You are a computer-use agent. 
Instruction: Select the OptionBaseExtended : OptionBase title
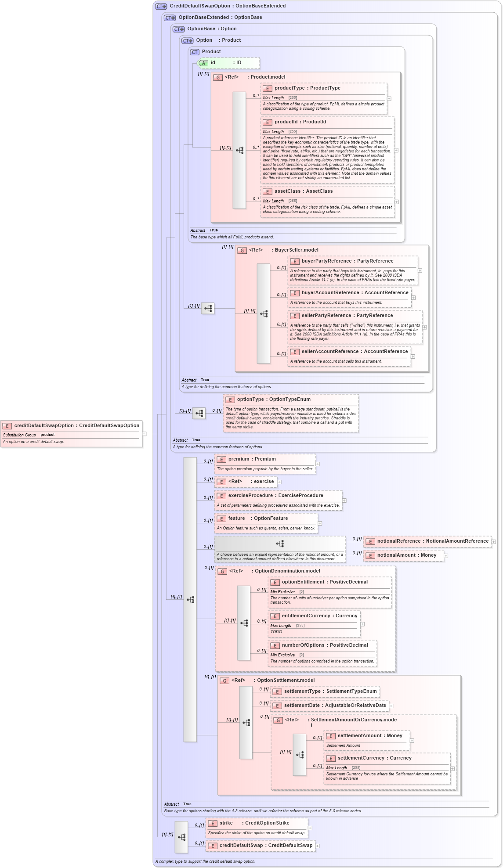pos(221,18)
